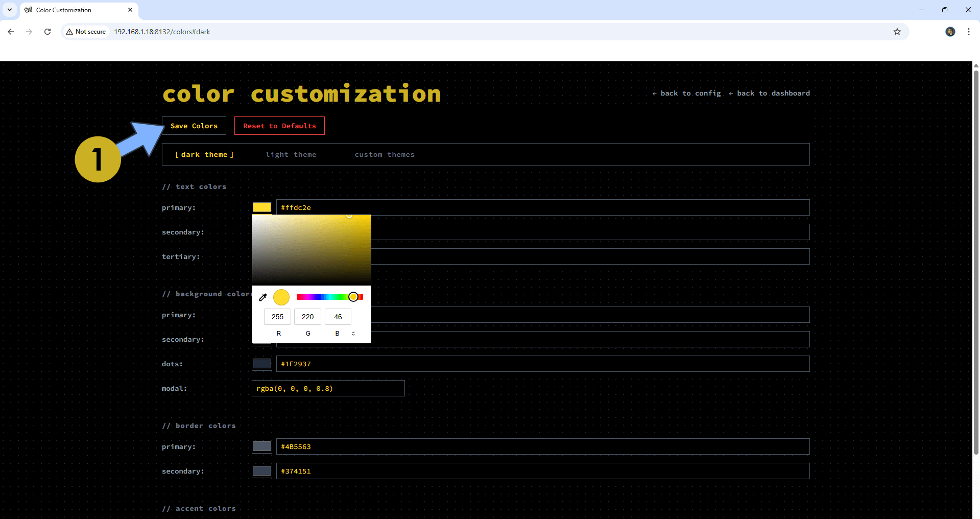980x519 pixels.
Task: Follow the back to config link
Action: (x=686, y=93)
